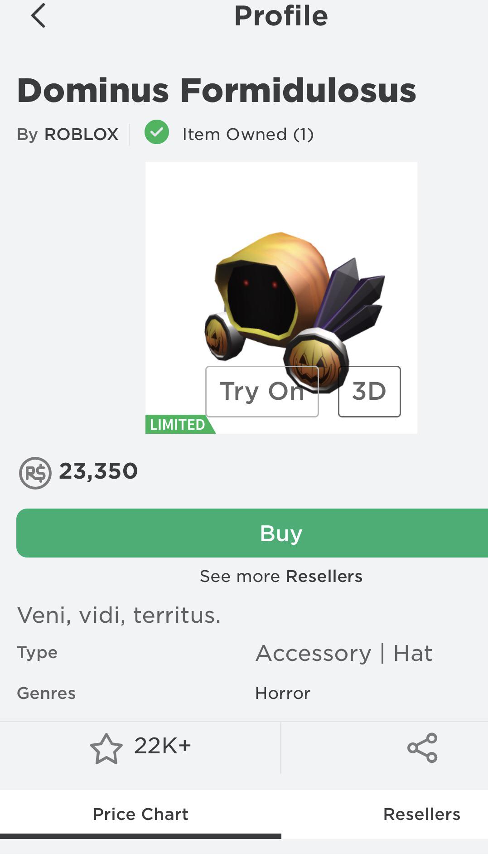The height and width of the screenshot is (868, 488).
Task: Switch to the Price Chart tab
Action: [x=140, y=814]
